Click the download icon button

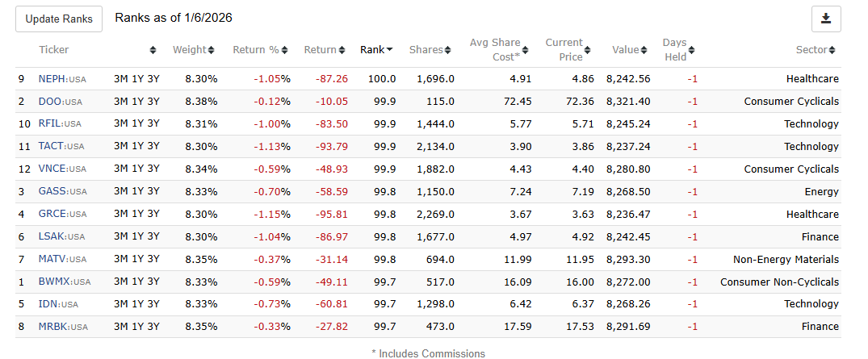(826, 19)
